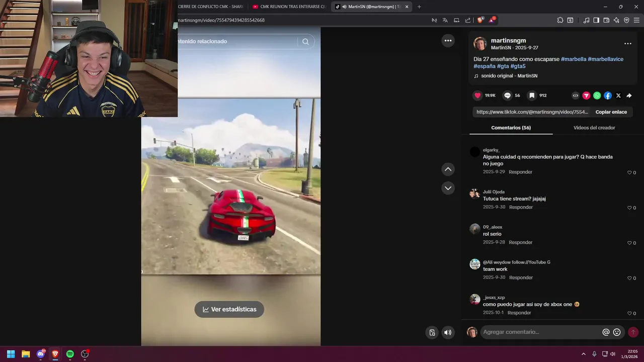Screen dimensions: 644x362
Task: Open the browser media control music note icon
Action: coord(586,20)
